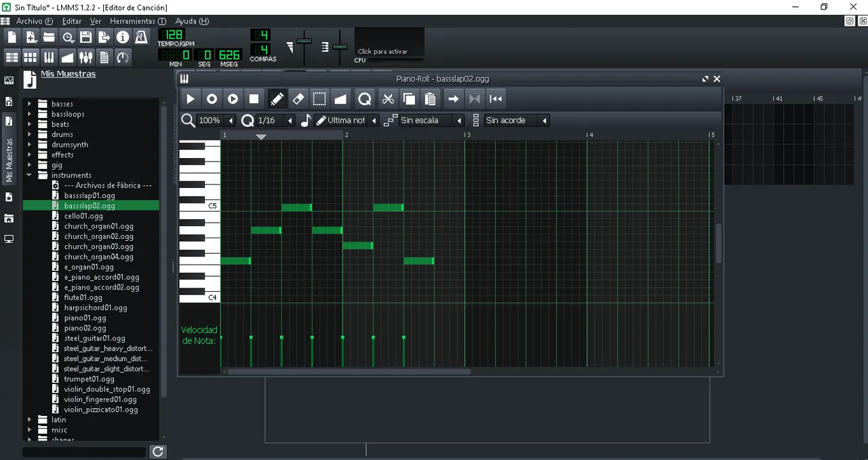Select the pencil draw mode
This screenshot has width=868, height=460.
(x=277, y=99)
